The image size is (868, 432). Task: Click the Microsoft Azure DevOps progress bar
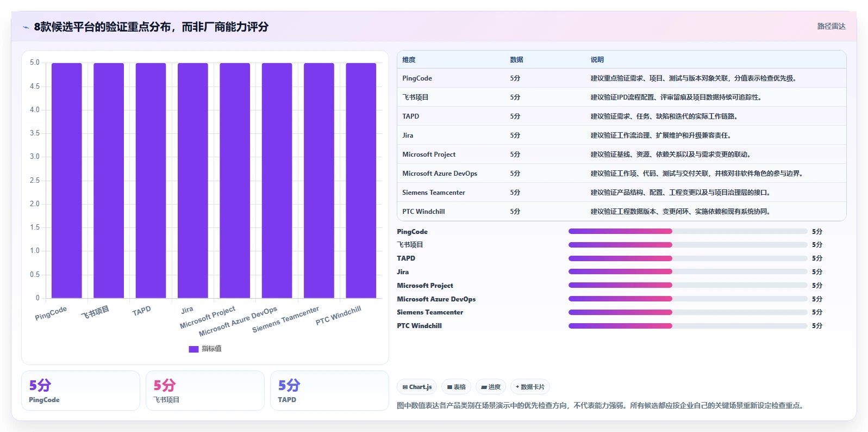(688, 299)
